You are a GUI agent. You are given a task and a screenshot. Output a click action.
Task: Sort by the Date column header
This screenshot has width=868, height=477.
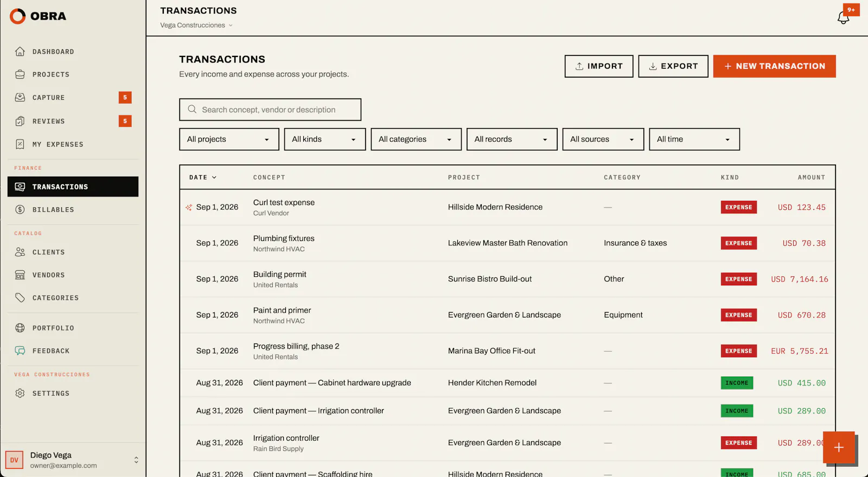(x=203, y=177)
